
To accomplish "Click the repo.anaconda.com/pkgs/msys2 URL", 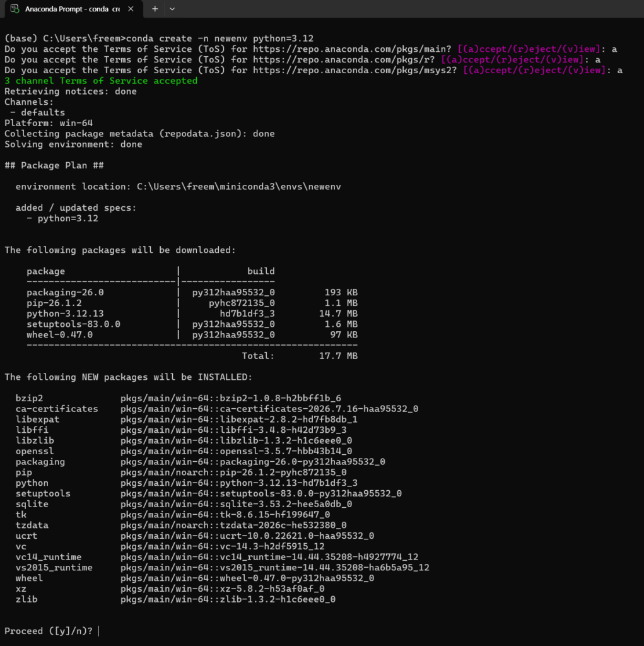I will click(x=354, y=71).
